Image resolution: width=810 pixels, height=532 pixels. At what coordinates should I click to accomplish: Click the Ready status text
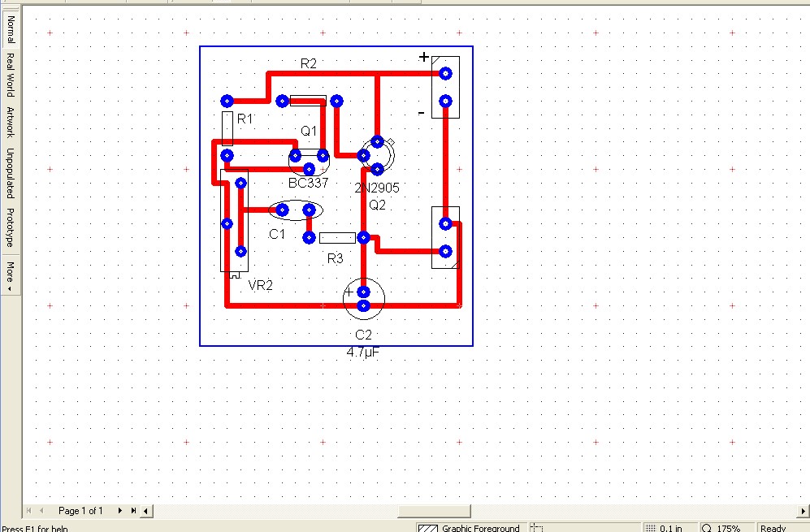(x=773, y=529)
